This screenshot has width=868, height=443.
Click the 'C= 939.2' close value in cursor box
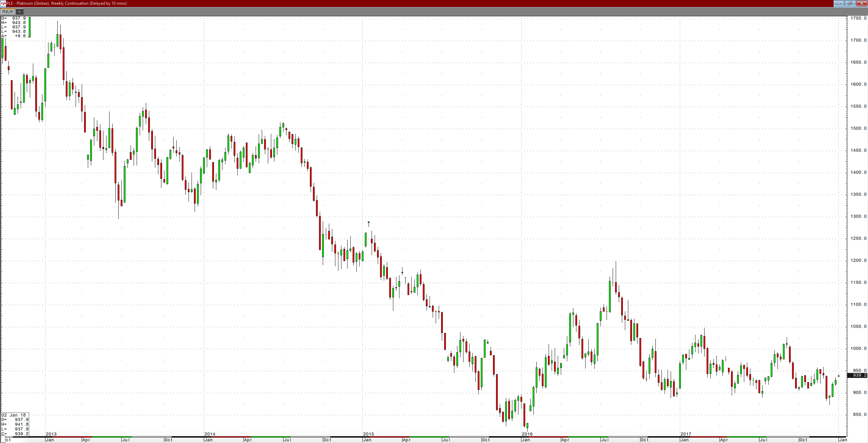pyautogui.click(x=15, y=434)
